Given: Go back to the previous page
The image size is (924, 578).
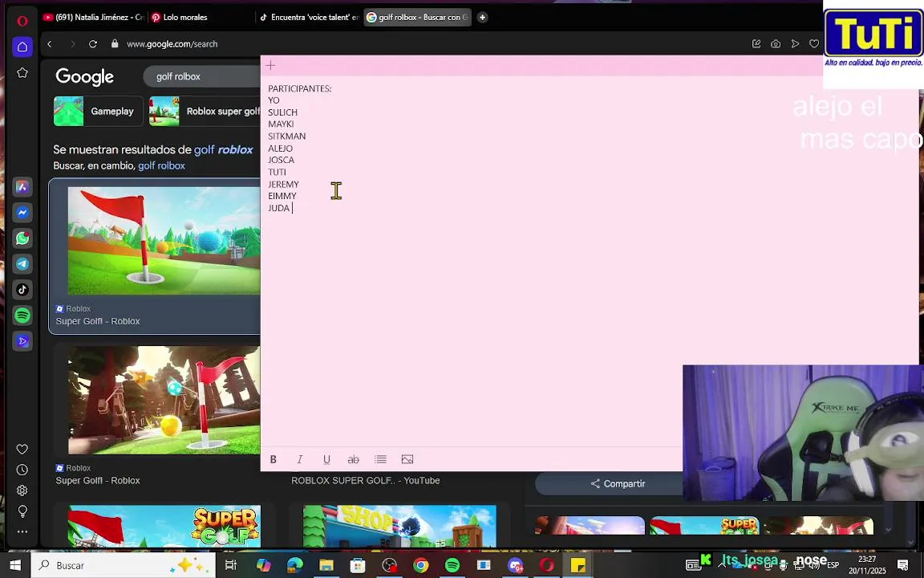Looking at the screenshot, I should [50, 44].
